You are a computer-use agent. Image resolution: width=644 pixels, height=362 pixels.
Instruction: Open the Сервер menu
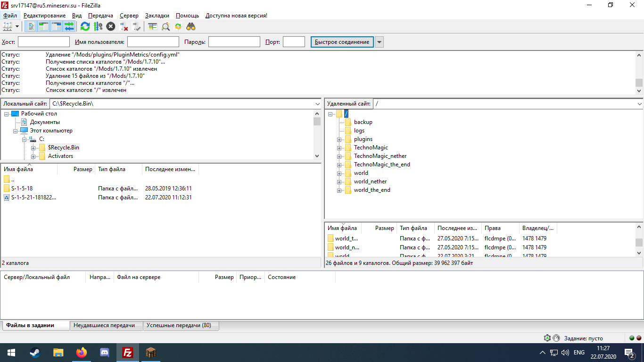click(129, 16)
